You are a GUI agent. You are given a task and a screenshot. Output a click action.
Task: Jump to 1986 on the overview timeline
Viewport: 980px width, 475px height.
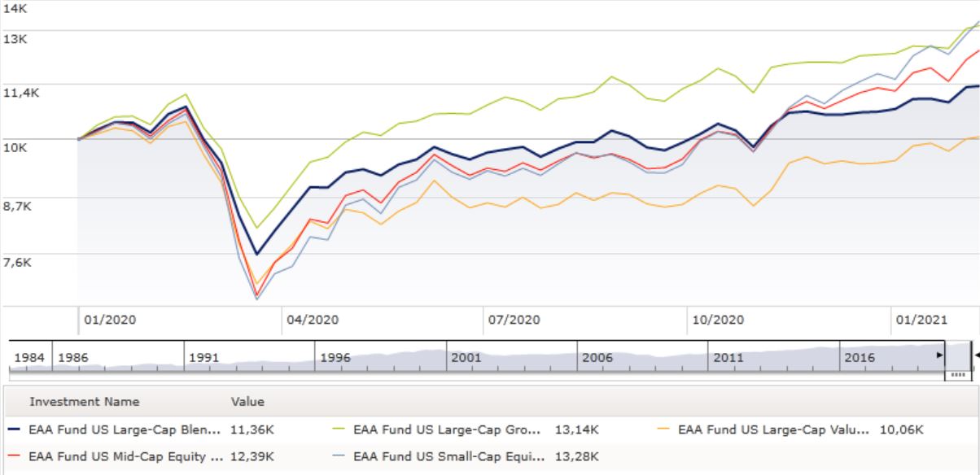[x=73, y=358]
